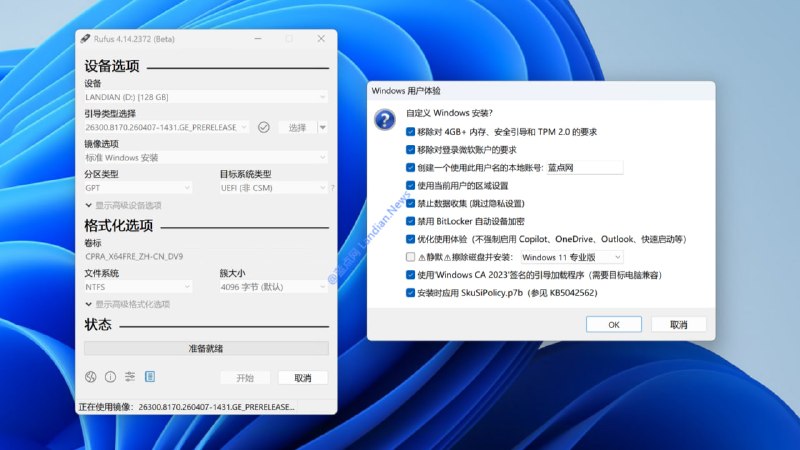The image size is (800, 450).
Task: Open GPT partition scheme dropdown
Action: (138, 188)
